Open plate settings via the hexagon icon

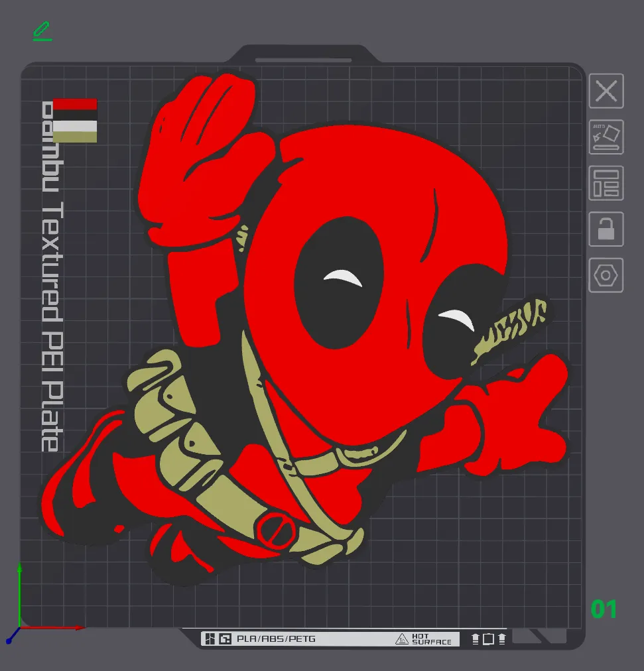606,274
